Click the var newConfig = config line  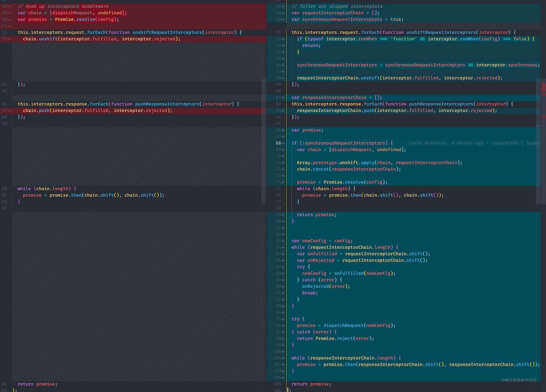[x=321, y=241]
